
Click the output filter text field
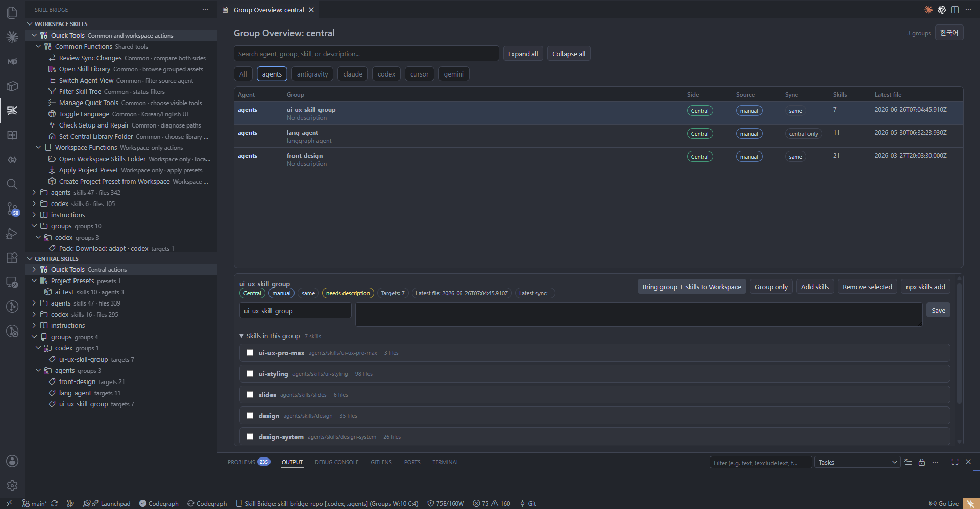click(761, 462)
